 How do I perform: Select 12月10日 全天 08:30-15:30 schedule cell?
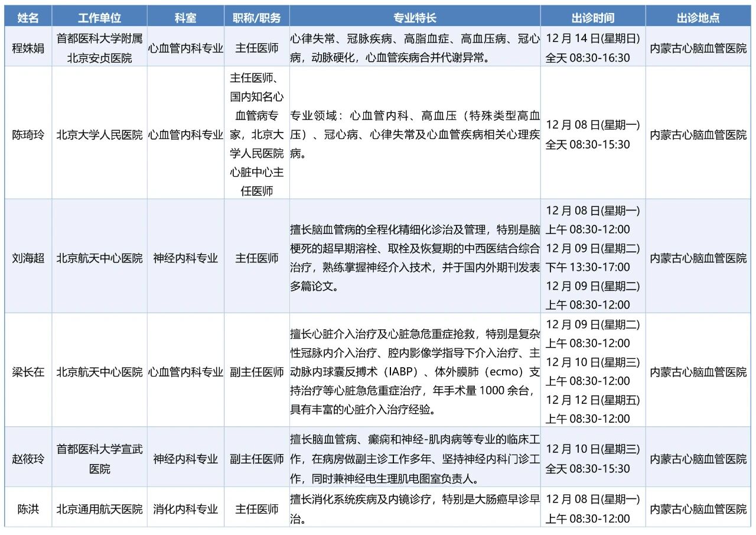[x=592, y=459]
